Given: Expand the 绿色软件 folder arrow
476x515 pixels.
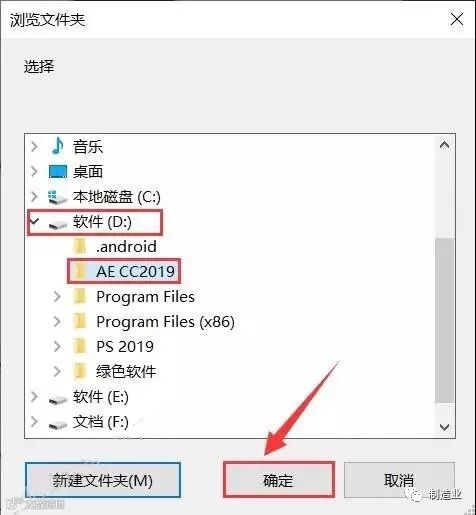Looking at the screenshot, I should point(57,371).
